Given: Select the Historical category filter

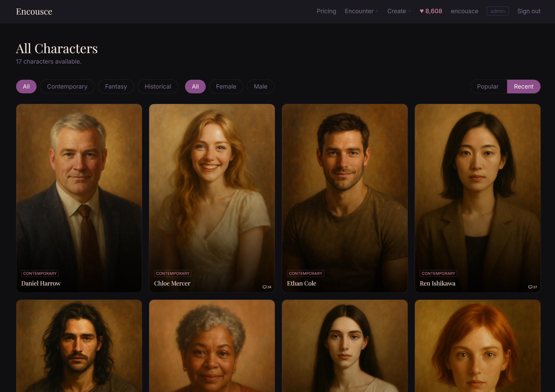Looking at the screenshot, I should click(x=158, y=87).
